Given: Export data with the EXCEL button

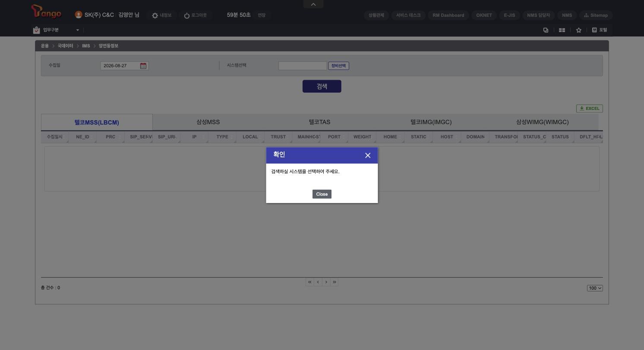Looking at the screenshot, I should 590,109.
